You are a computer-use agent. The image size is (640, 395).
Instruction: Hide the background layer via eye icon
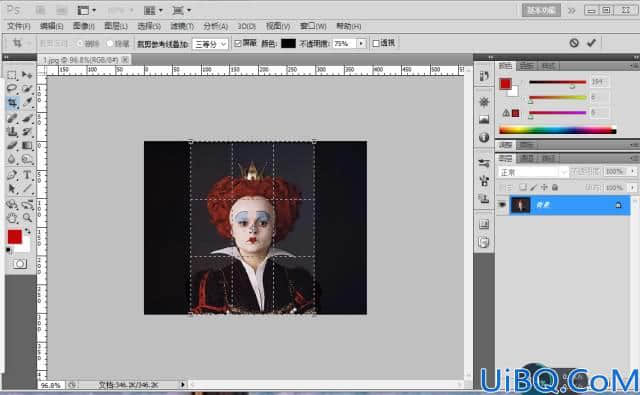click(x=502, y=205)
